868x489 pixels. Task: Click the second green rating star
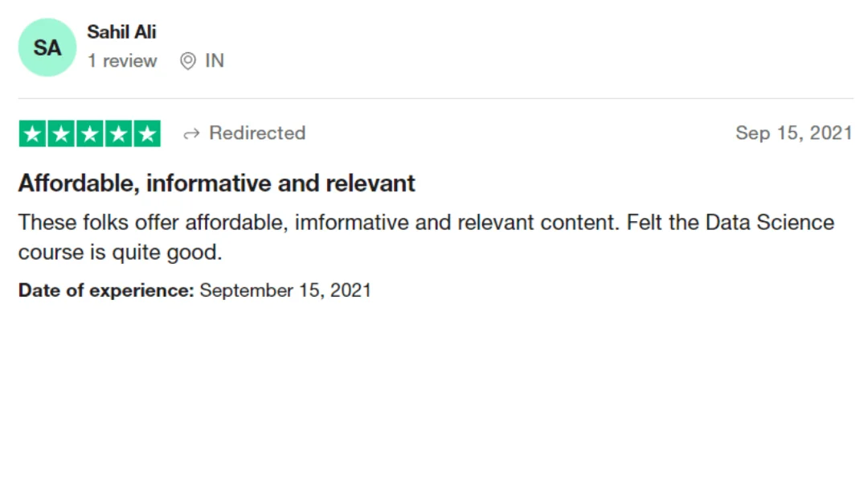coord(61,134)
